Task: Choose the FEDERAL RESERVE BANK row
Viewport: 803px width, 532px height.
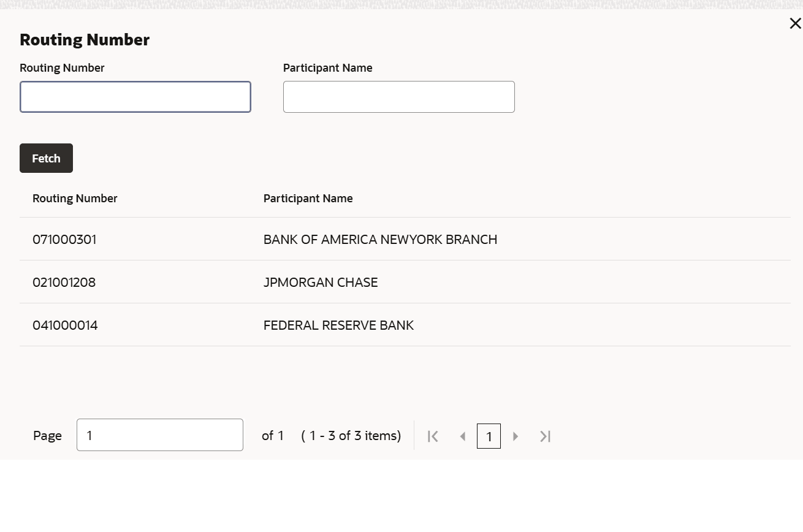Action: 338,325
